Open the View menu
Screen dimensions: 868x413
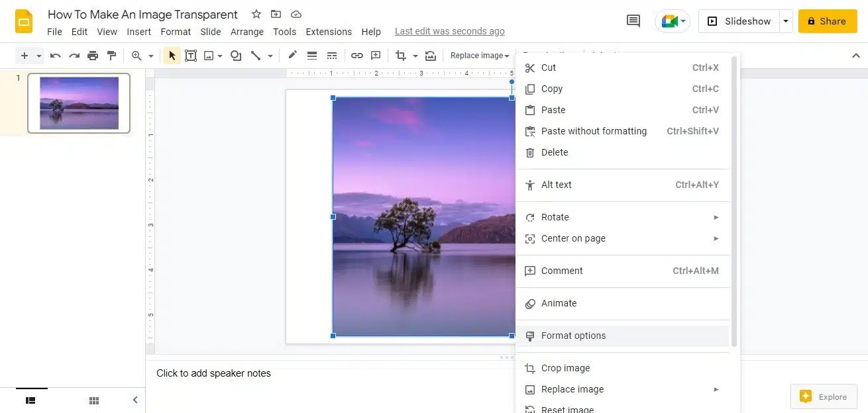click(x=107, y=32)
